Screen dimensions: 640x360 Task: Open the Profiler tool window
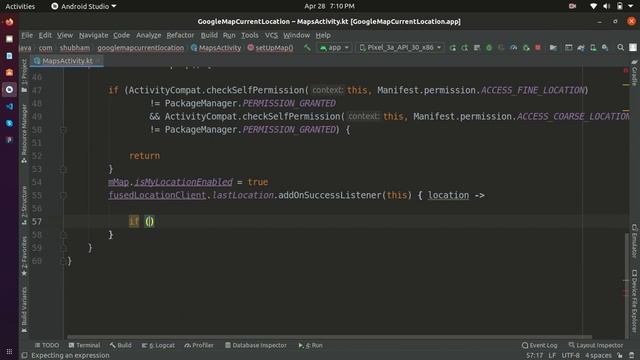pyautogui.click(x=199, y=345)
